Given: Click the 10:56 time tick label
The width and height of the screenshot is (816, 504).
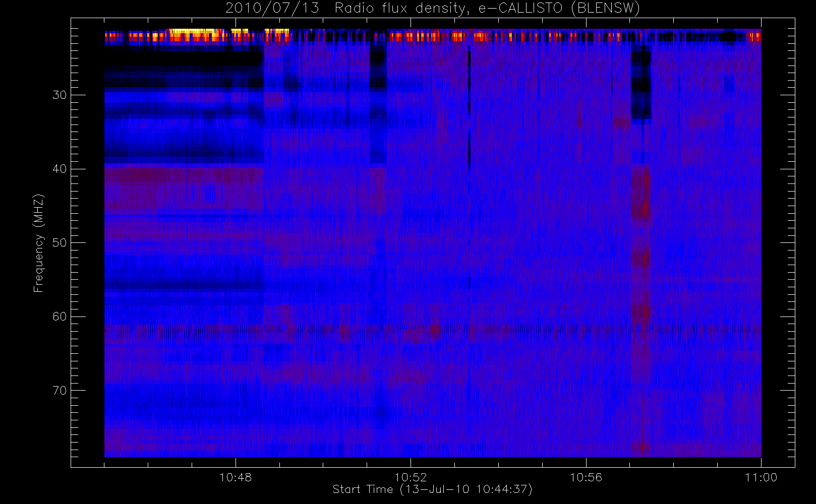Looking at the screenshot, I should tap(586, 477).
